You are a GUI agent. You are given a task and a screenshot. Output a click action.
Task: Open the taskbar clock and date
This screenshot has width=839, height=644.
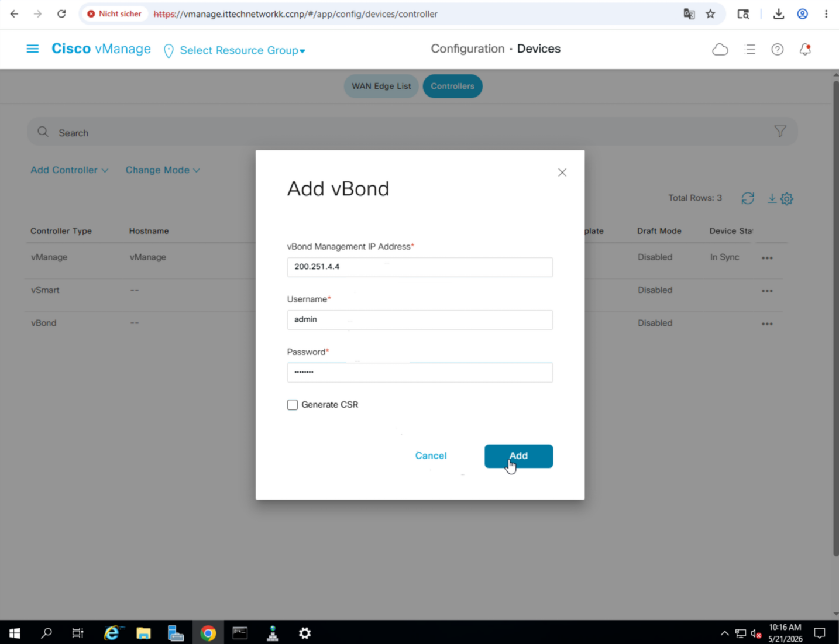(785, 633)
